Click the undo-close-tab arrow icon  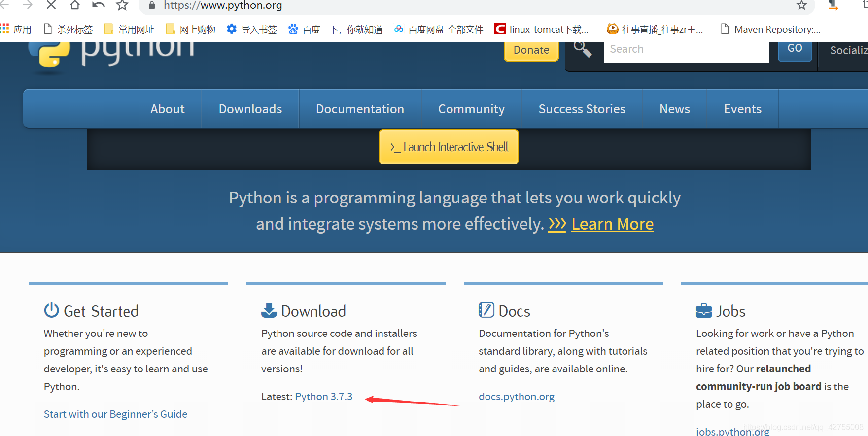pyautogui.click(x=98, y=5)
